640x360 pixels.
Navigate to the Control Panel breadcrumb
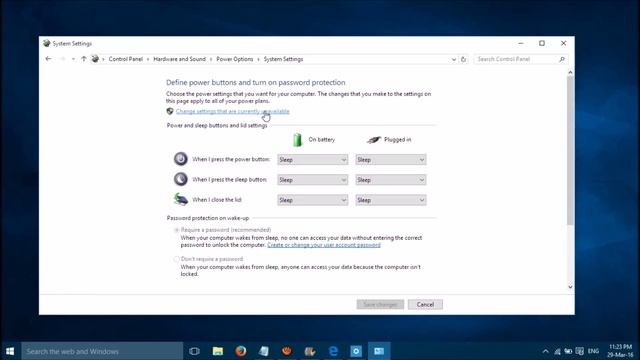point(126,59)
